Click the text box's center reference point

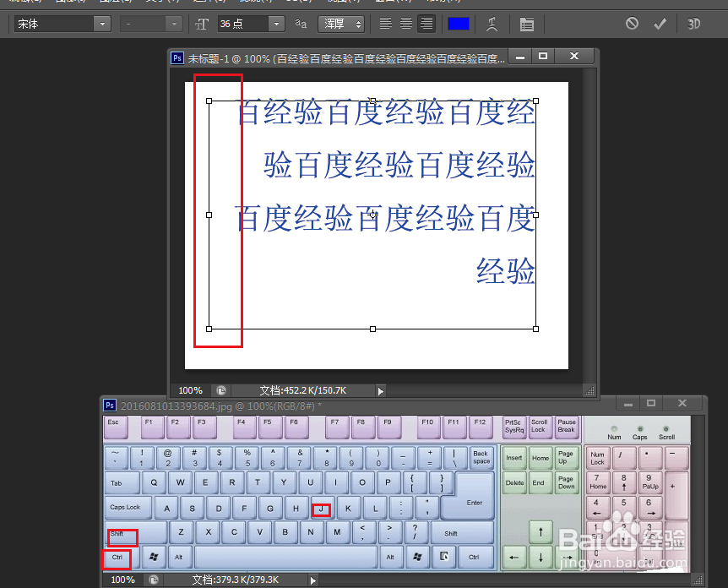click(372, 215)
